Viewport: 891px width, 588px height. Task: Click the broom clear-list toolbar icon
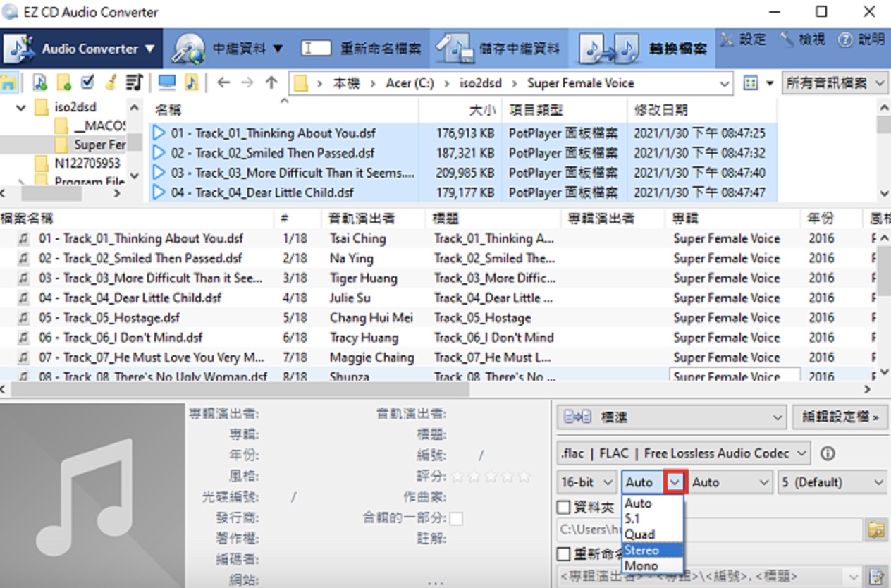tap(111, 82)
